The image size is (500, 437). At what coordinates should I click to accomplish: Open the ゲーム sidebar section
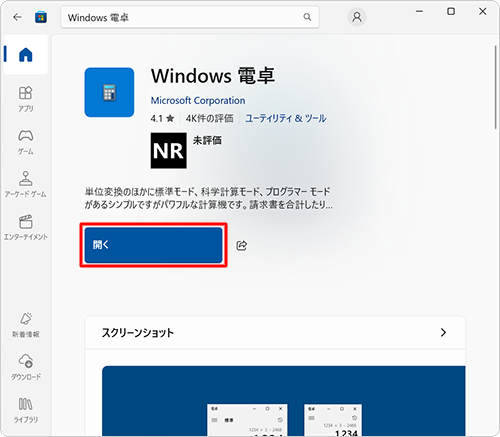(x=26, y=142)
